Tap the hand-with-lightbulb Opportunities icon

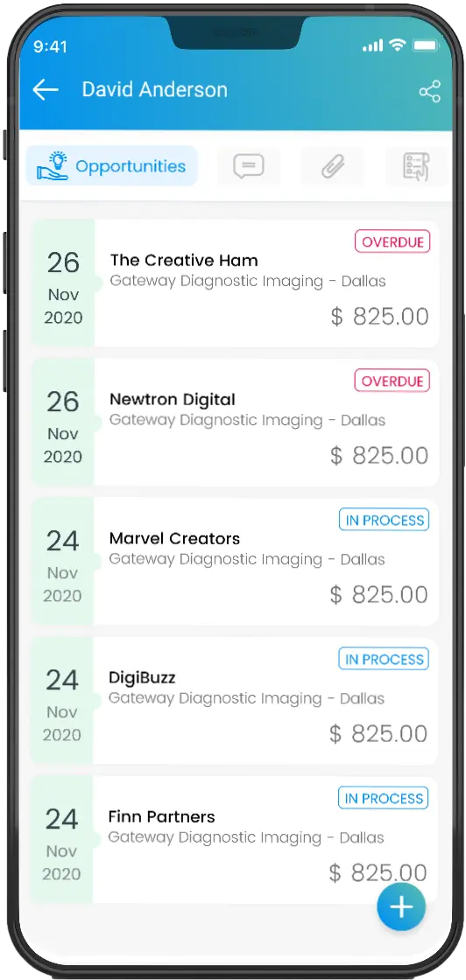[52, 165]
